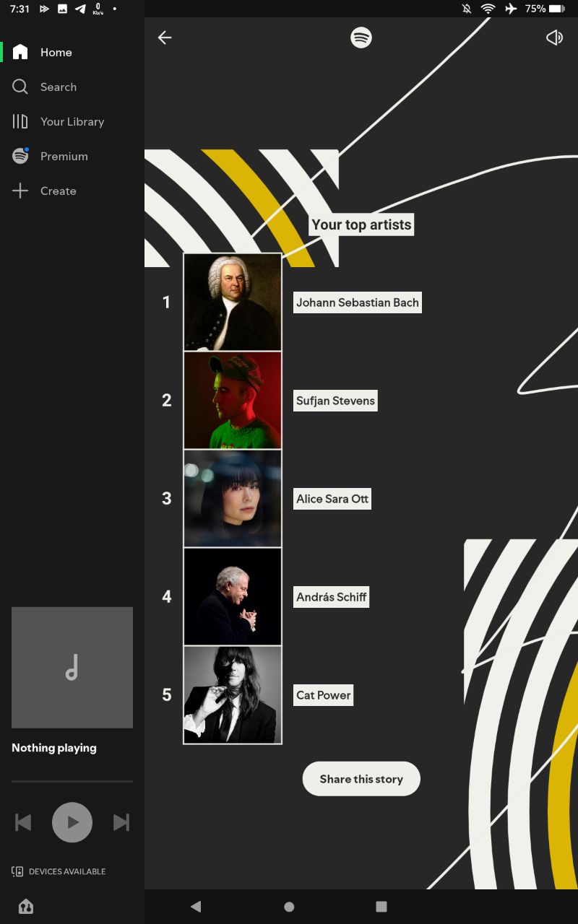The image size is (578, 924).
Task: Select Create in the sidebar
Action: [x=72, y=191]
